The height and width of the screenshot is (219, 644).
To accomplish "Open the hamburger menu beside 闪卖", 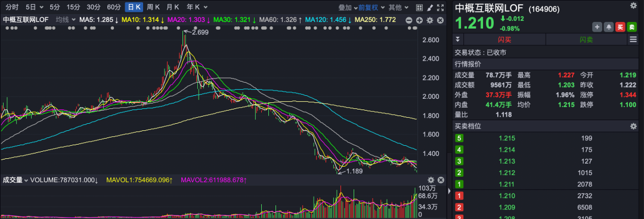I will click(633, 39).
